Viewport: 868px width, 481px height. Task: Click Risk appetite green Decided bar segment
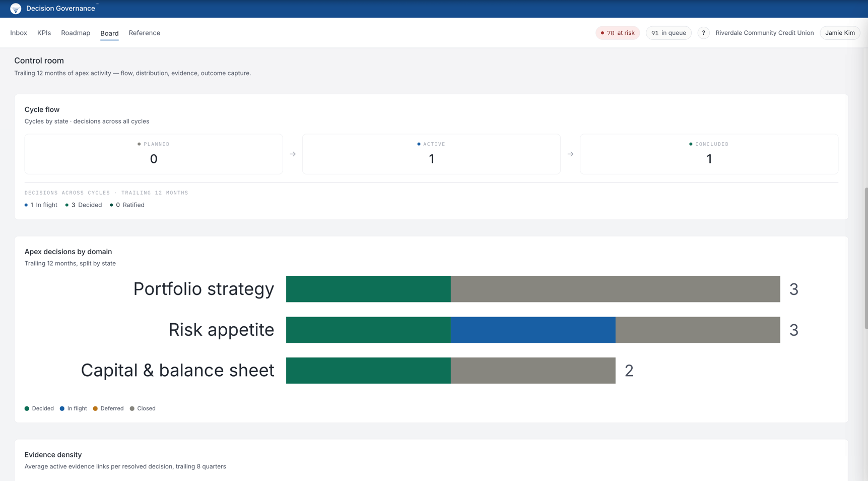coord(368,330)
